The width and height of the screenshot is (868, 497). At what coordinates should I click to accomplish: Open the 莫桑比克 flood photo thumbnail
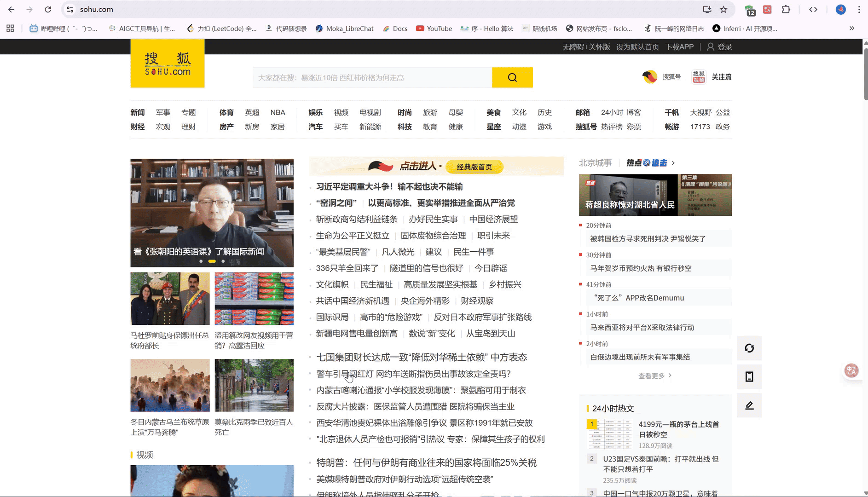[x=254, y=385]
